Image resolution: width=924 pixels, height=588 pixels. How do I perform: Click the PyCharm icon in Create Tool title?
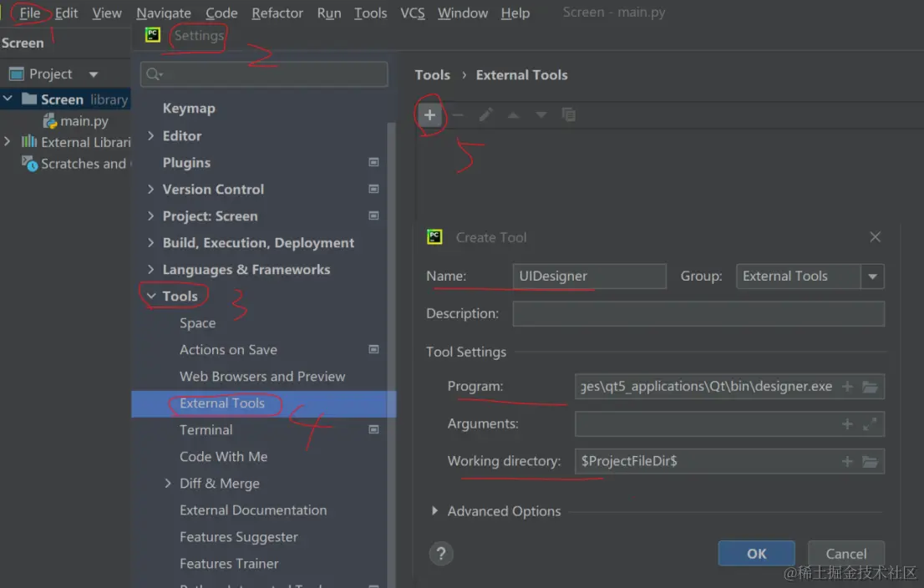pyautogui.click(x=434, y=237)
